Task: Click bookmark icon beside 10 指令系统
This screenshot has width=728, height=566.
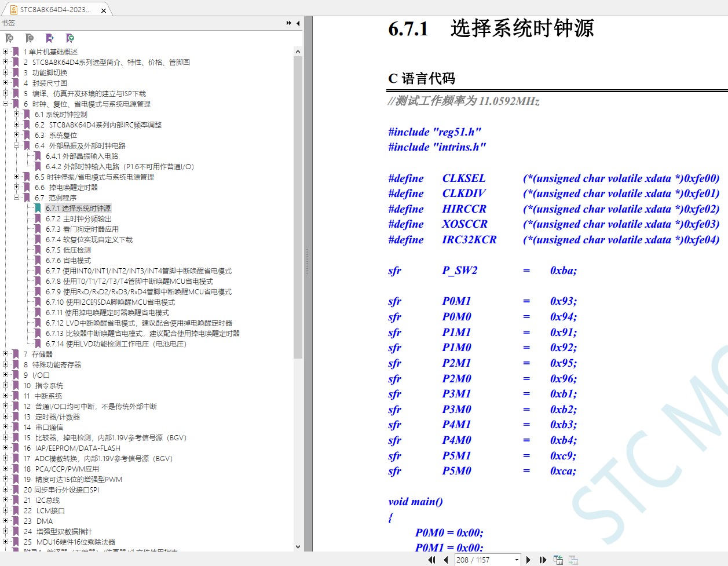Action: 16,385
